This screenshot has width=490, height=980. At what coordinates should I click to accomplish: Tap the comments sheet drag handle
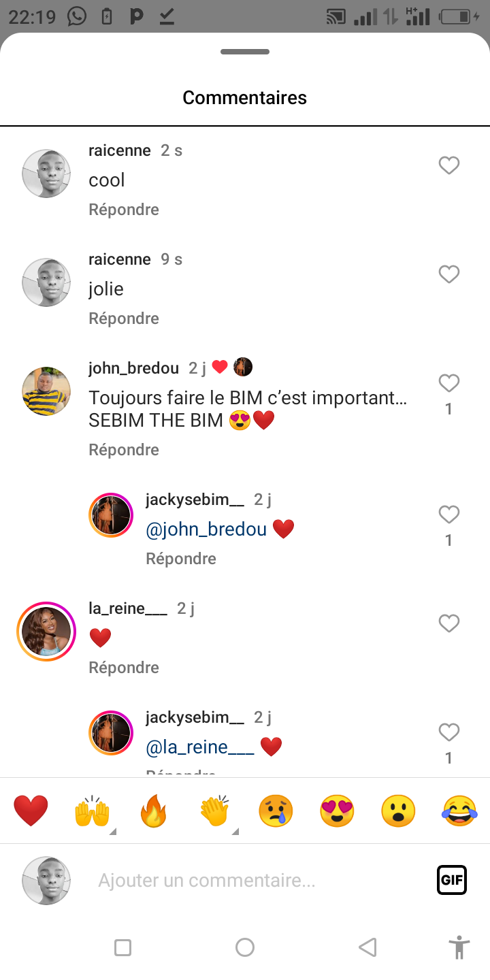(x=245, y=52)
